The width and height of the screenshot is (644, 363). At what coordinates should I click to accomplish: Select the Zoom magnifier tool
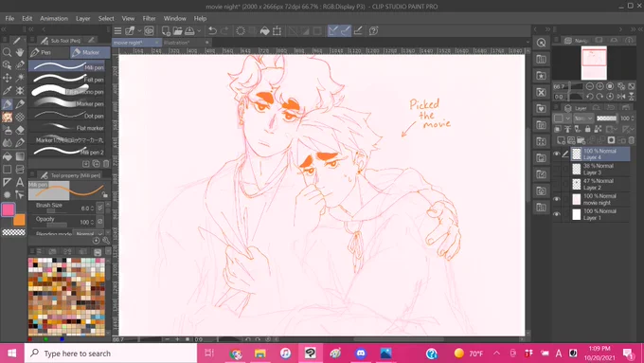(7, 52)
